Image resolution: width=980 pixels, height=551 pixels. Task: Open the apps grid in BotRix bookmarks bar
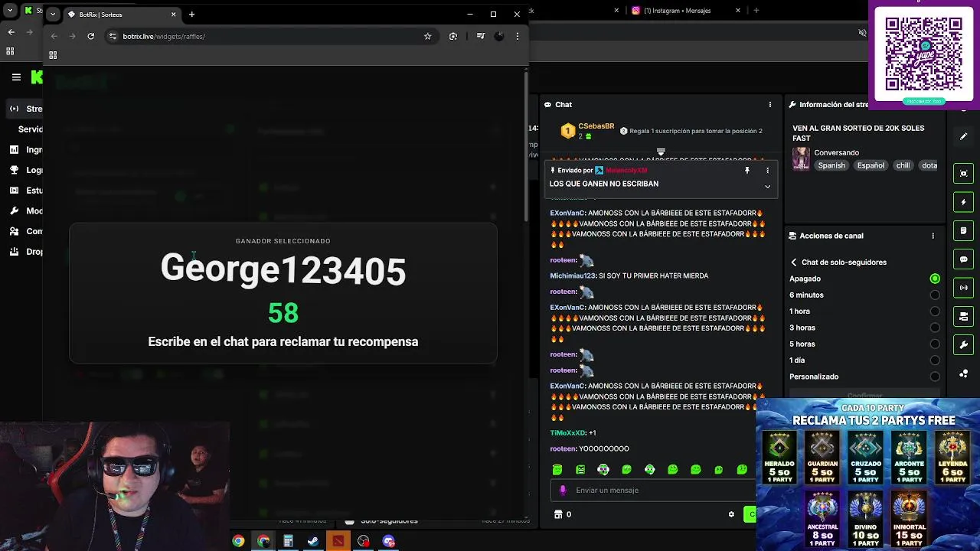coord(53,55)
